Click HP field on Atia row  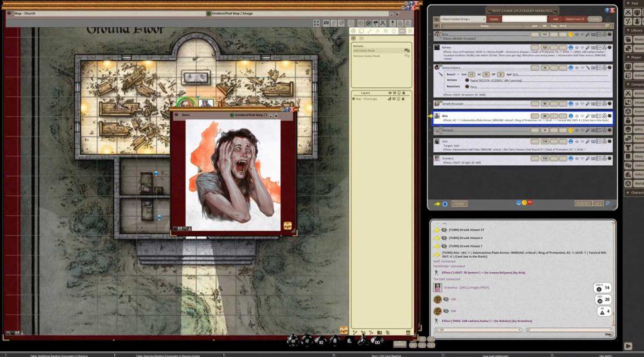pos(545,116)
